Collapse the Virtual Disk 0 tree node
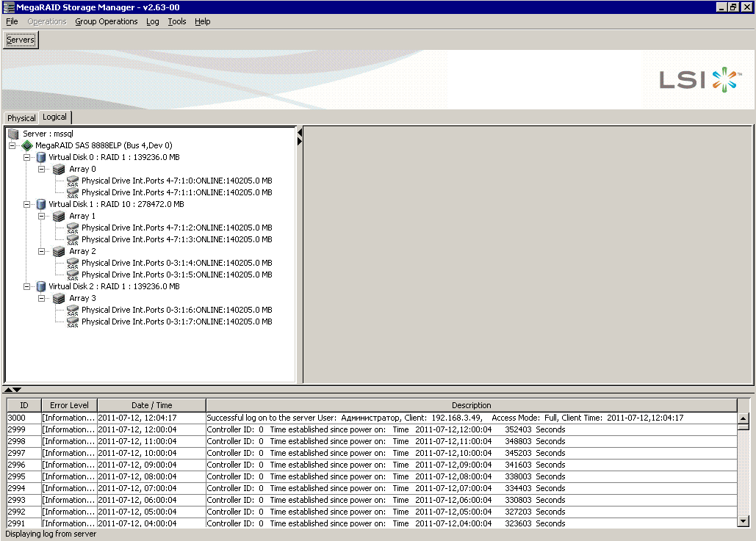 point(27,157)
